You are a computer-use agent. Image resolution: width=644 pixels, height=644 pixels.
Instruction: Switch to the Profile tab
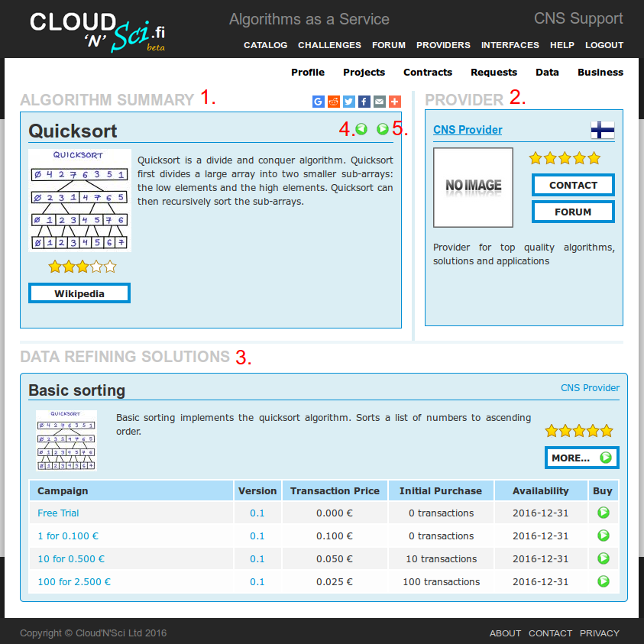[308, 73]
